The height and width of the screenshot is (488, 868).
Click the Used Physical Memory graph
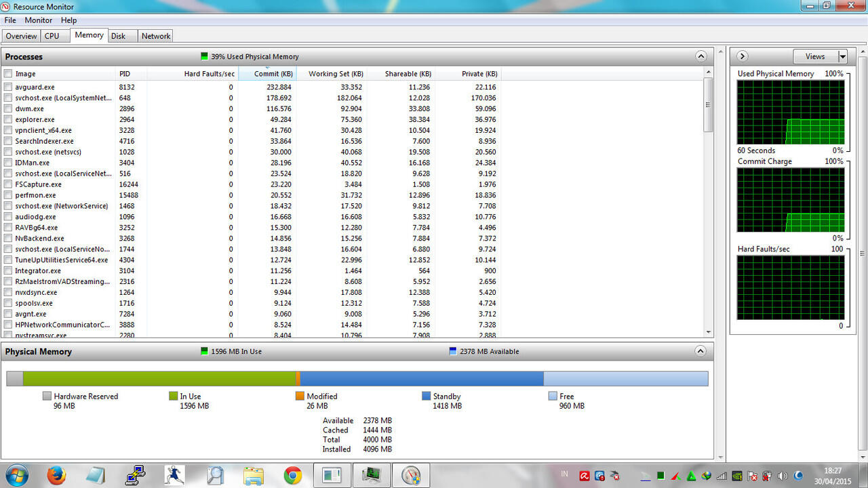pyautogui.click(x=791, y=113)
